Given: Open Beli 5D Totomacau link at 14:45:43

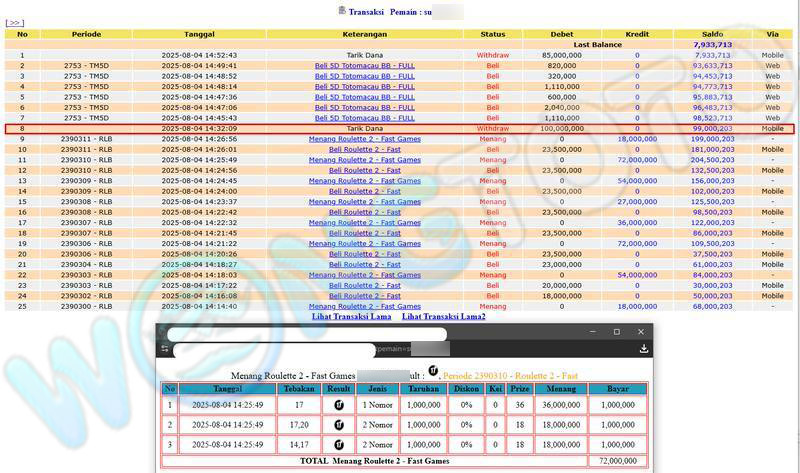Looking at the screenshot, I should pyautogui.click(x=365, y=118).
